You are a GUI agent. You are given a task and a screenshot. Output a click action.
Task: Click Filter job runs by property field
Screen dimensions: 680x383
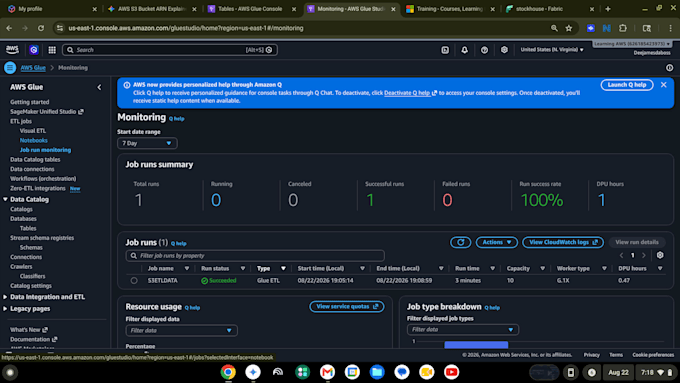255,256
